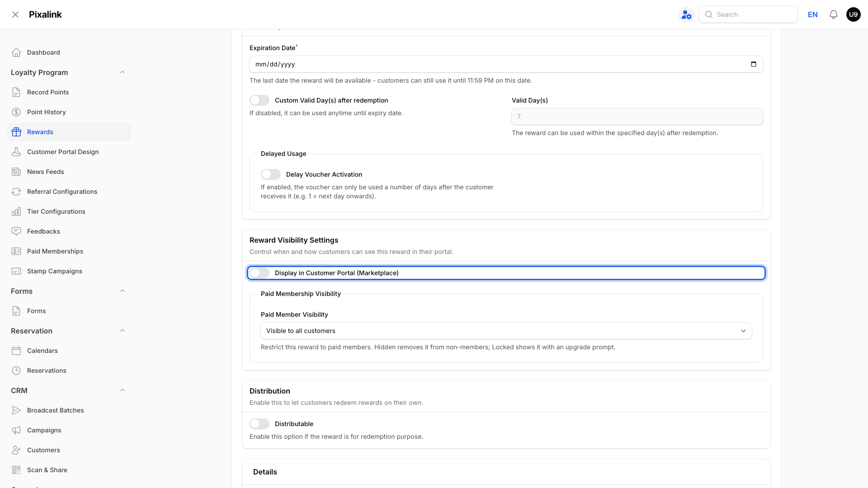Screen dimensions: 868x488
Task: Click the Paid Memberships ID card icon
Action: [x=16, y=251]
